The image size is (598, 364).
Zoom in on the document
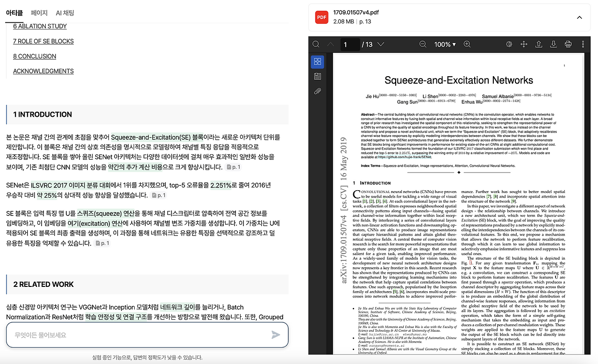(467, 44)
